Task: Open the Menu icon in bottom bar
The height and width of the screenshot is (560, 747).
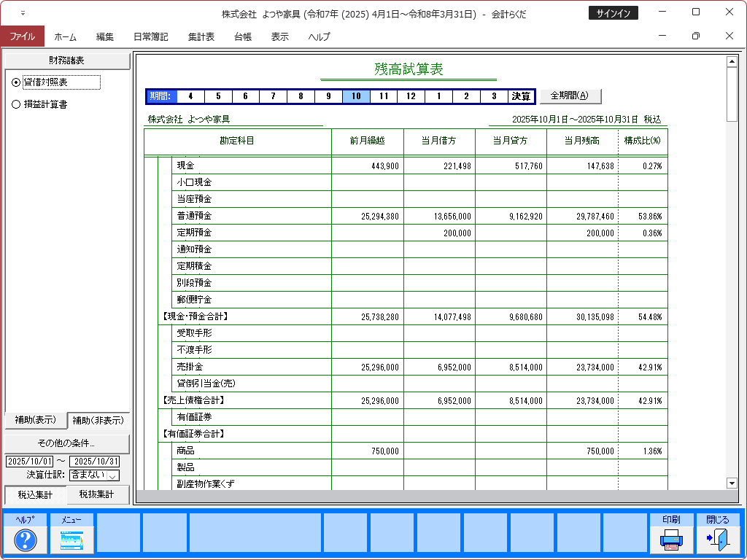Action: tap(71, 540)
